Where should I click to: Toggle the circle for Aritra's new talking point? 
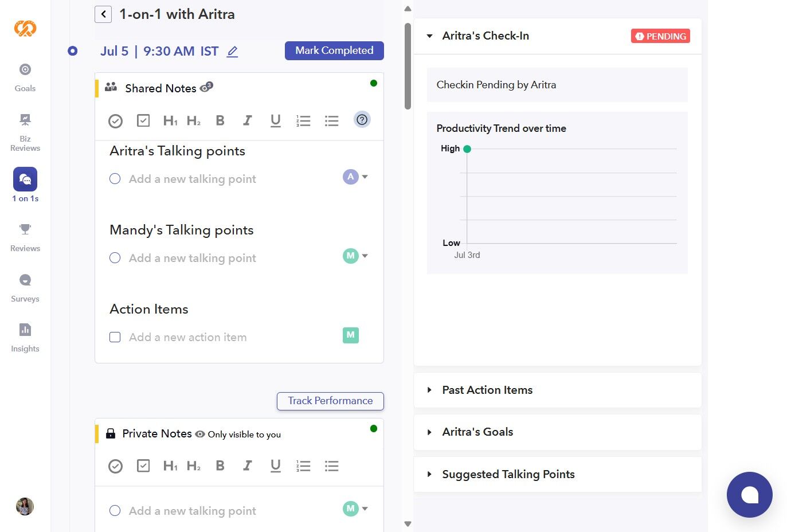(115, 179)
